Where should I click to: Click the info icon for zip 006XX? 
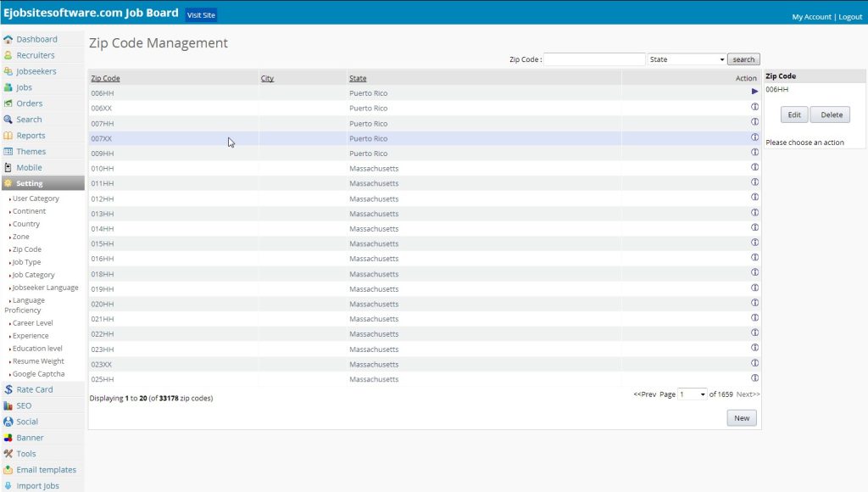coord(754,106)
